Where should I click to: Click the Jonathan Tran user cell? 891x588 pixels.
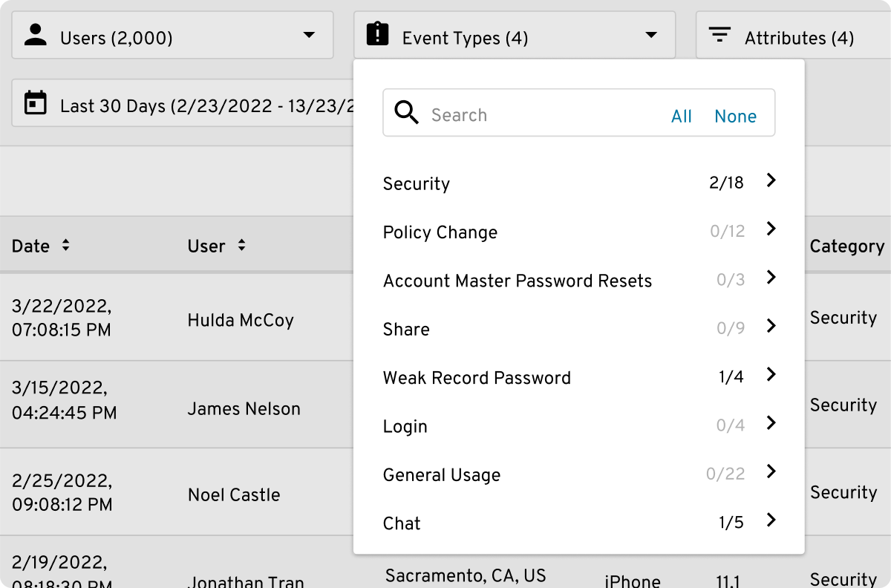pos(246,581)
